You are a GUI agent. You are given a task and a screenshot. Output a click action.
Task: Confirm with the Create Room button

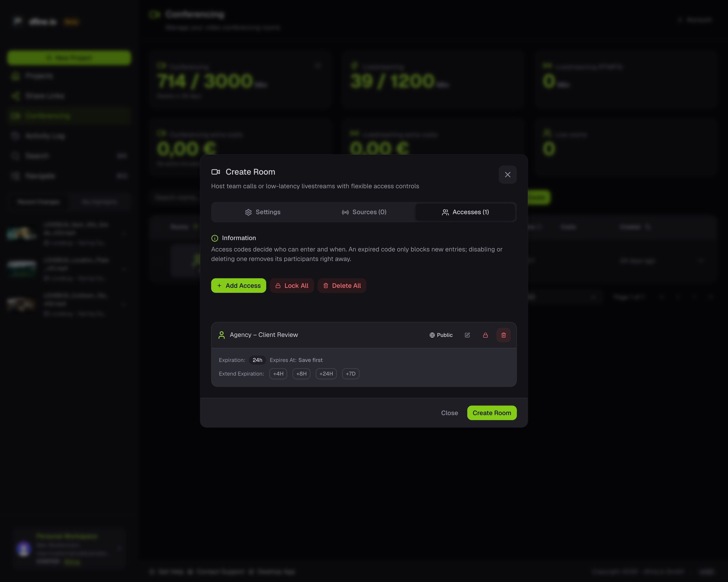pyautogui.click(x=492, y=413)
